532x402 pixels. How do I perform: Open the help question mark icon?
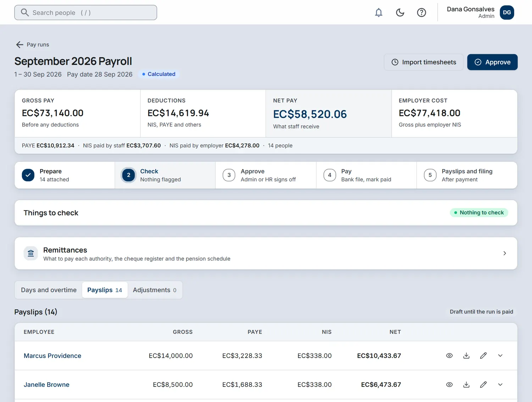tap(421, 13)
